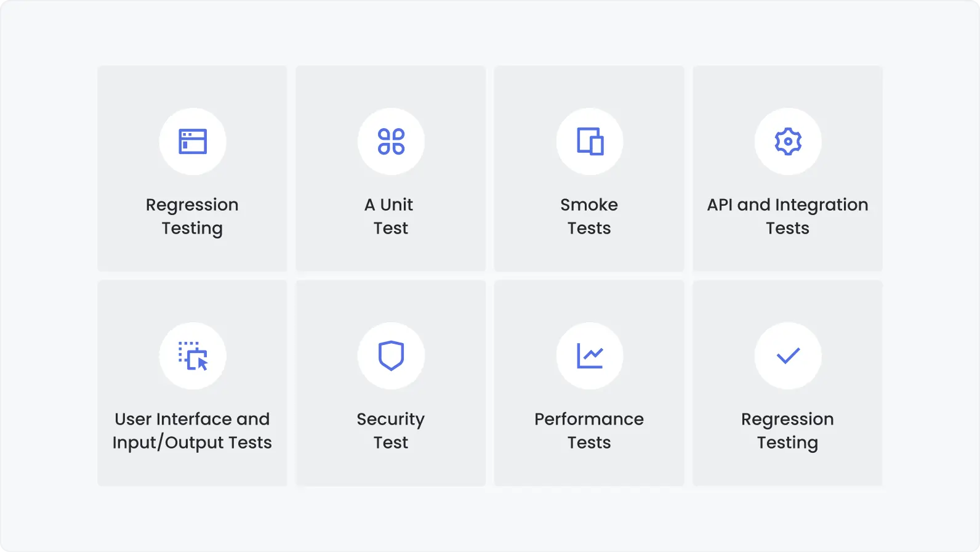Select the Smoke Tests card
Viewport: 980px width, 552px height.
589,253
